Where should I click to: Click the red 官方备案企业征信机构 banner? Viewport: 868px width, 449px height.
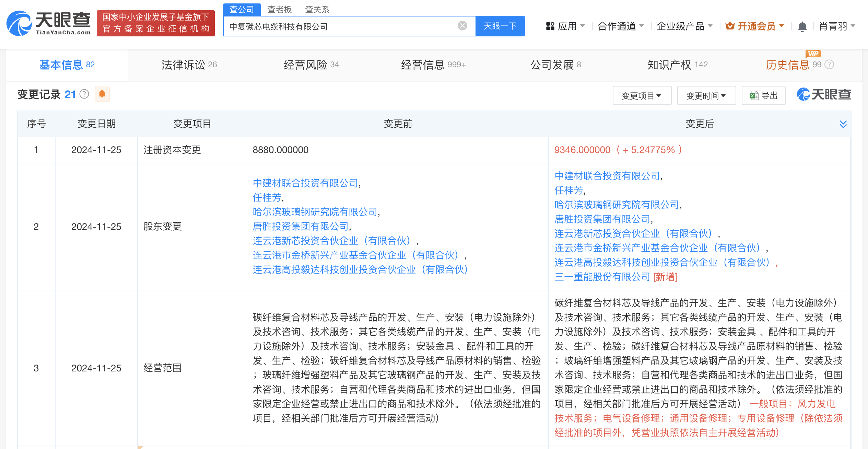[x=156, y=23]
